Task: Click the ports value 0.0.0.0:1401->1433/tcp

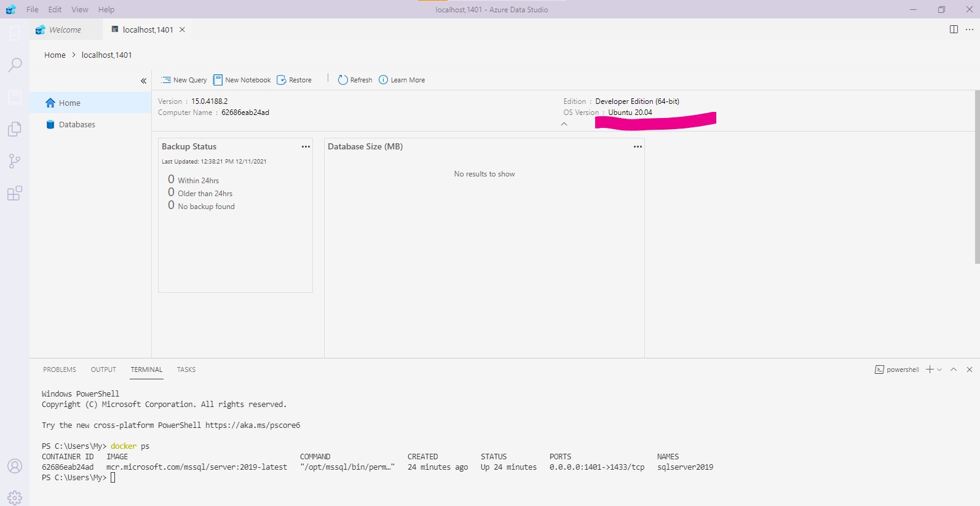Action: [x=597, y=467]
